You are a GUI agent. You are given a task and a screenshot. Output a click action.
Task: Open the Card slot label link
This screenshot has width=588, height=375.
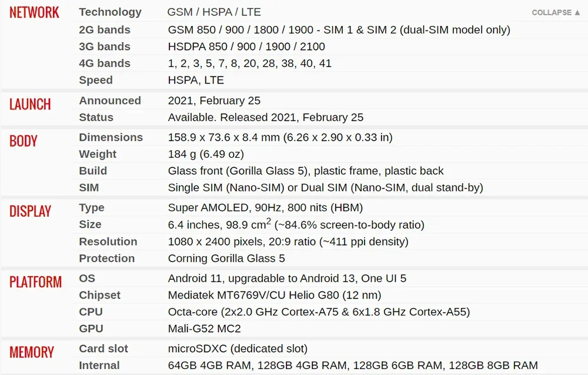click(103, 349)
